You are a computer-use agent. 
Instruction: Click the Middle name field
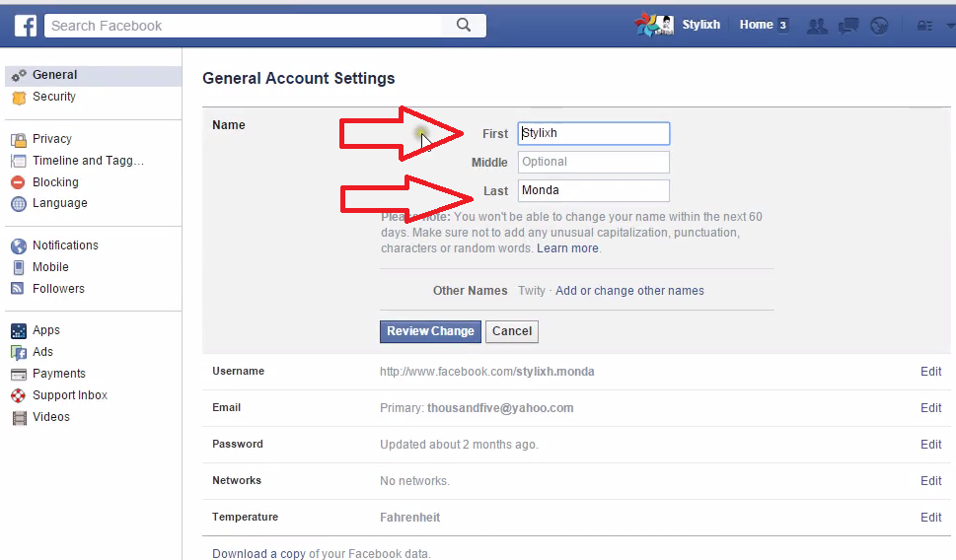pyautogui.click(x=594, y=162)
